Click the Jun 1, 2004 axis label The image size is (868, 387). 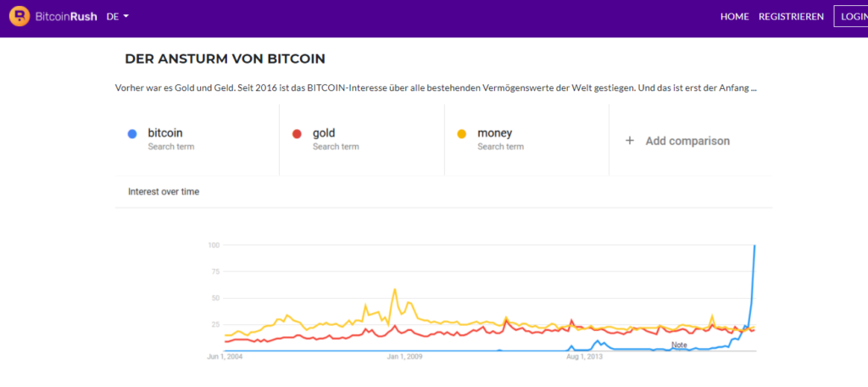pos(225,356)
